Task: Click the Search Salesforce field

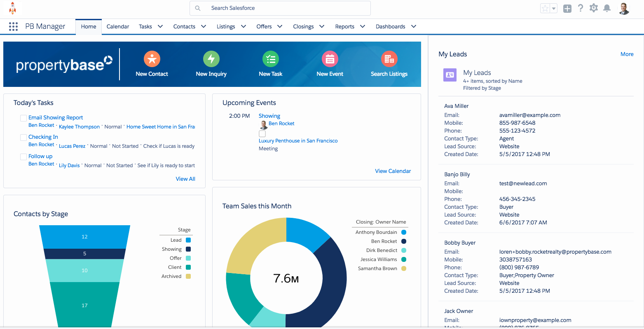Action: coord(280,8)
